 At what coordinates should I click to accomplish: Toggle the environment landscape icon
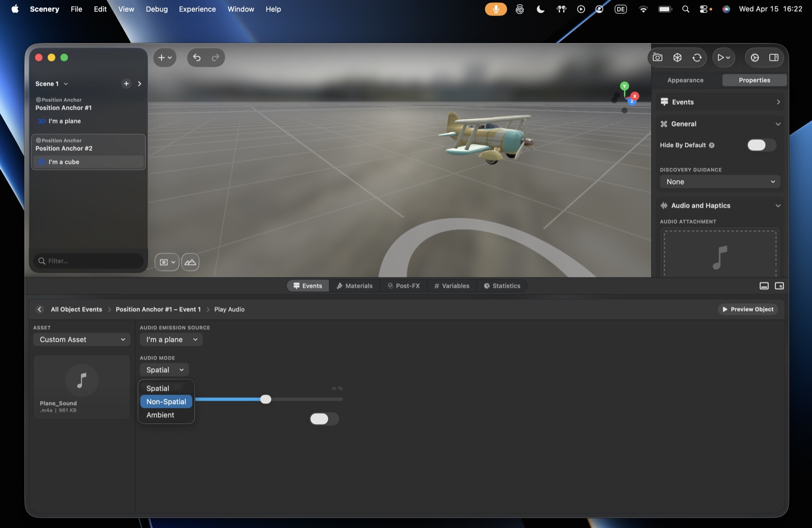pos(190,262)
